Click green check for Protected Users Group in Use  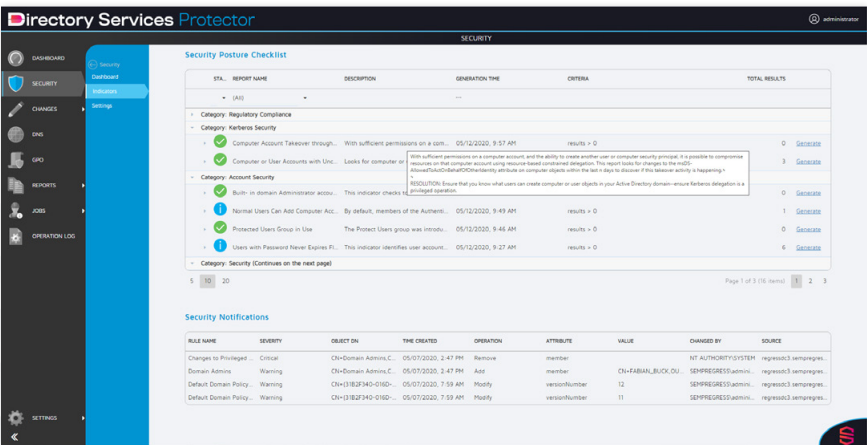coord(220,228)
